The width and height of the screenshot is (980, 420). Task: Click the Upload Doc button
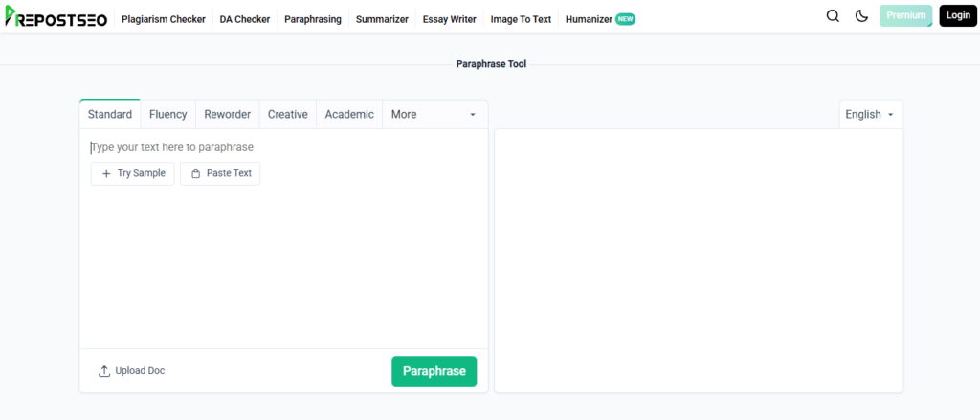pyautogui.click(x=132, y=371)
